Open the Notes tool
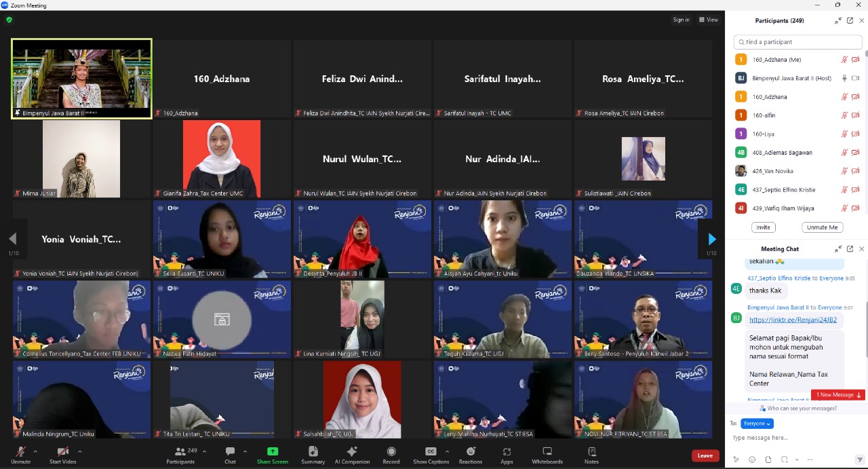This screenshot has height=469, width=868. [591, 455]
